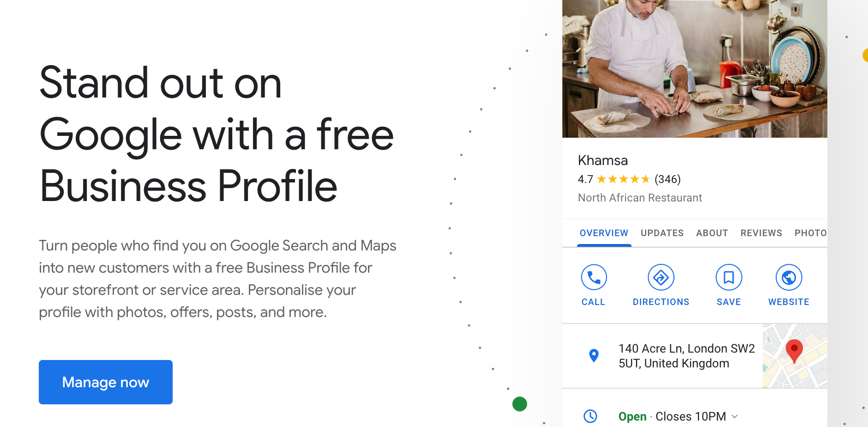
Task: Click the chef cover photo
Action: [694, 68]
